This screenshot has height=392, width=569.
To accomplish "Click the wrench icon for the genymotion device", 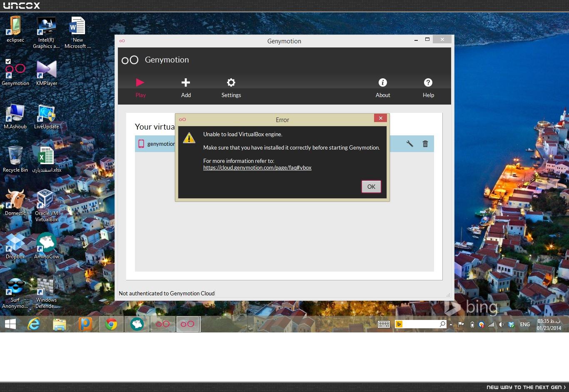I will pyautogui.click(x=410, y=144).
